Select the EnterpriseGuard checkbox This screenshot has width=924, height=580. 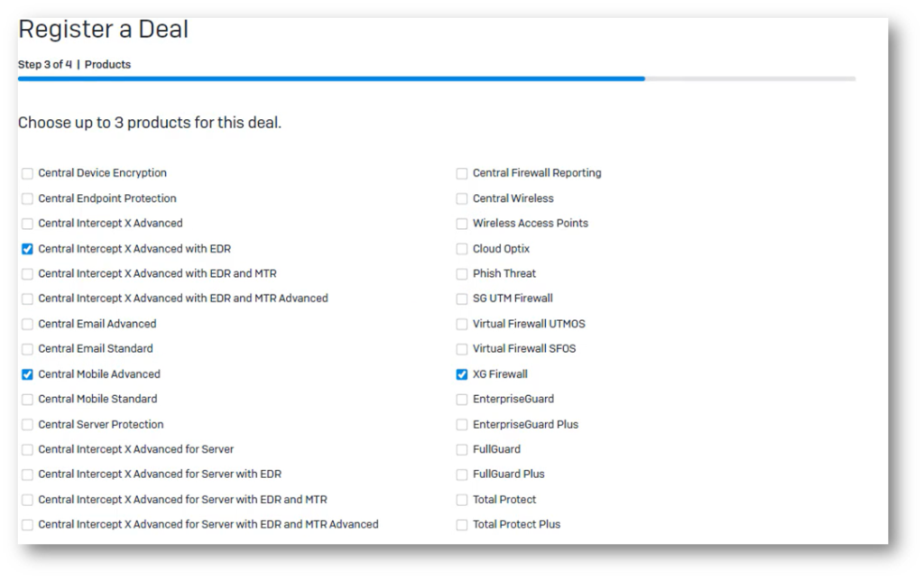462,400
